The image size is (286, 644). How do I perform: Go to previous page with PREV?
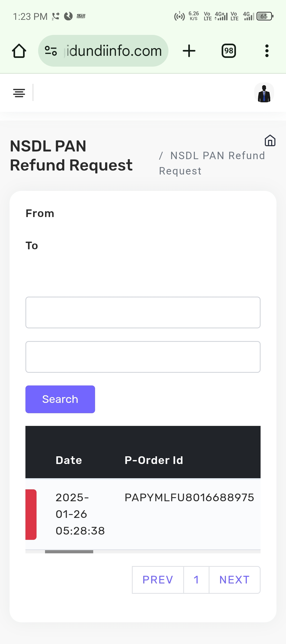coord(158,580)
